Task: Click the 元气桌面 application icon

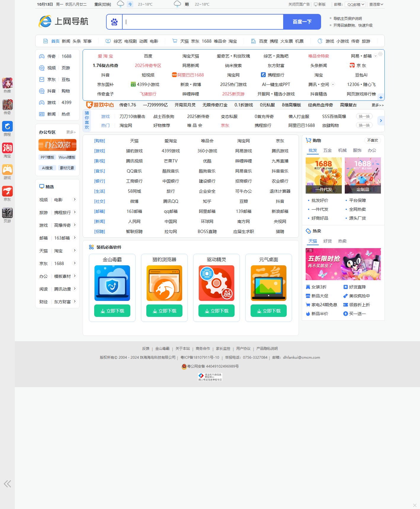Action: click(x=269, y=283)
